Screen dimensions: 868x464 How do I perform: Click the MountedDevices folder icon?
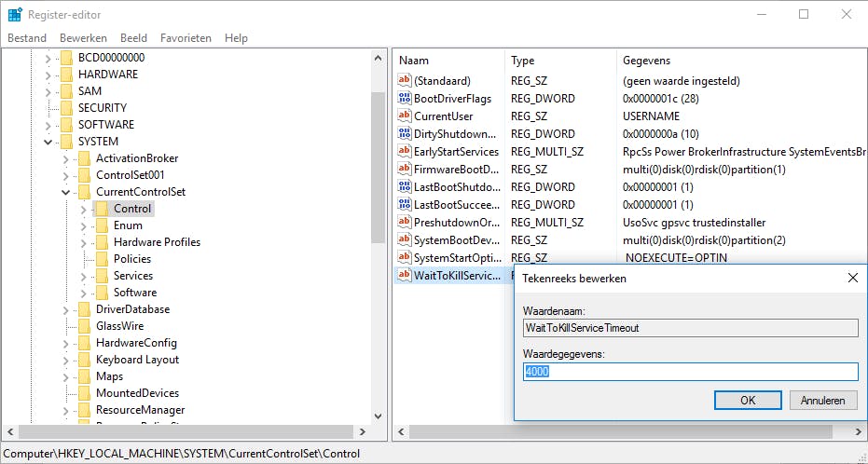[84, 393]
